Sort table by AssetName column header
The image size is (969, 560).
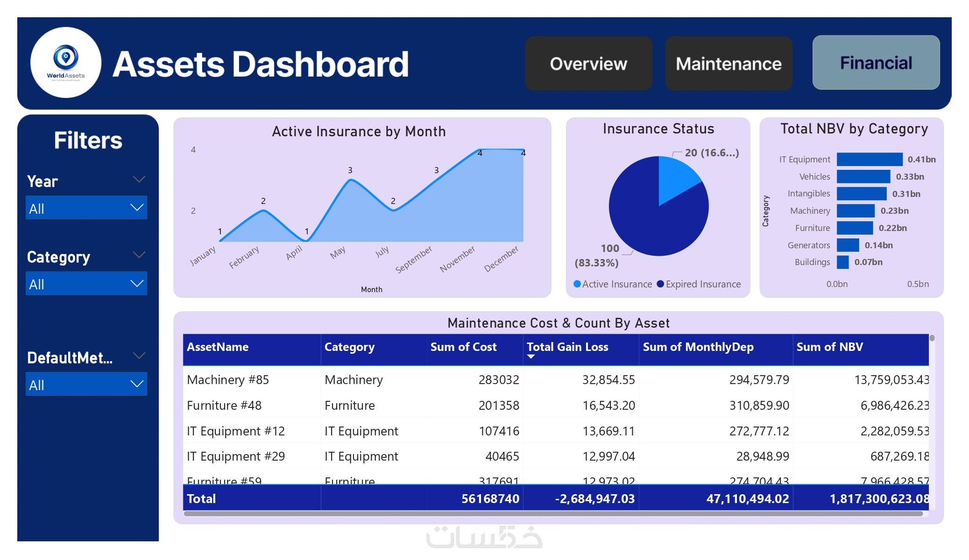[218, 347]
